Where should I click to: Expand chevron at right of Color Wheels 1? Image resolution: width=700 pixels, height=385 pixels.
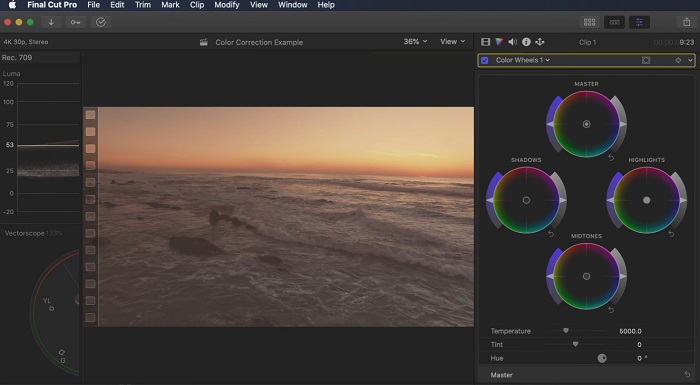pyautogui.click(x=690, y=60)
